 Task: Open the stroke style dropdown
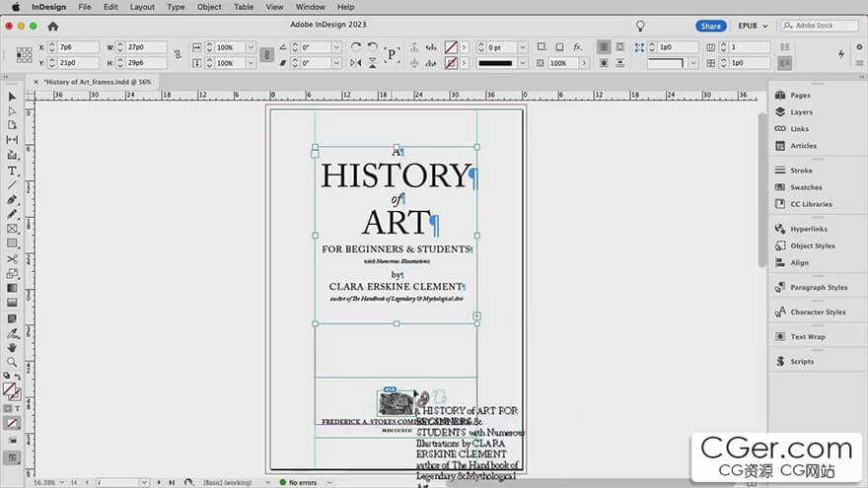522,63
